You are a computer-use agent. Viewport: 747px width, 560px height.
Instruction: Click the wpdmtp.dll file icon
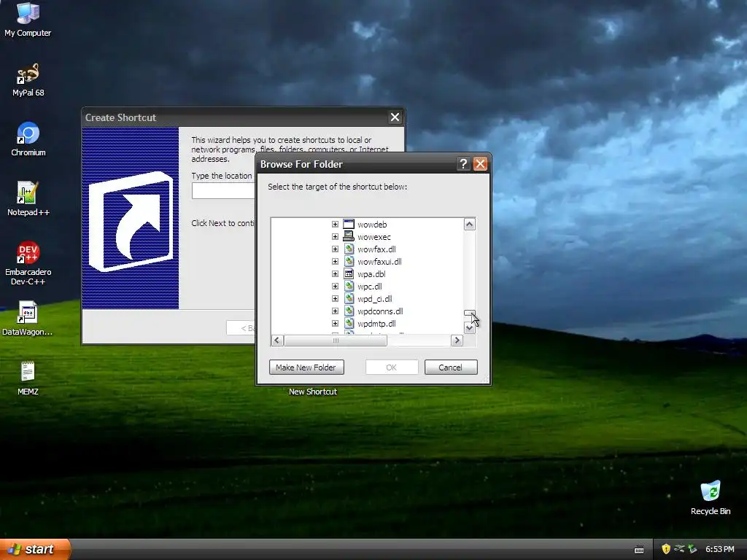349,323
